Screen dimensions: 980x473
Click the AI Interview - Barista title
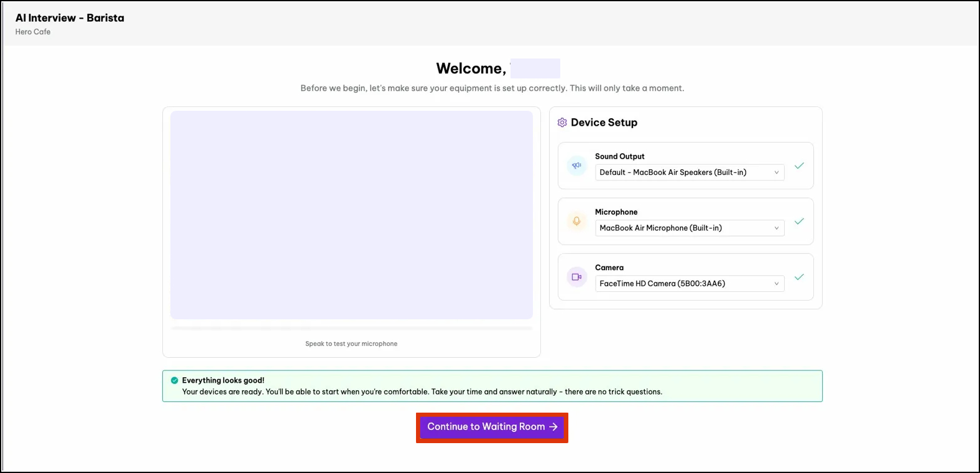[70, 18]
